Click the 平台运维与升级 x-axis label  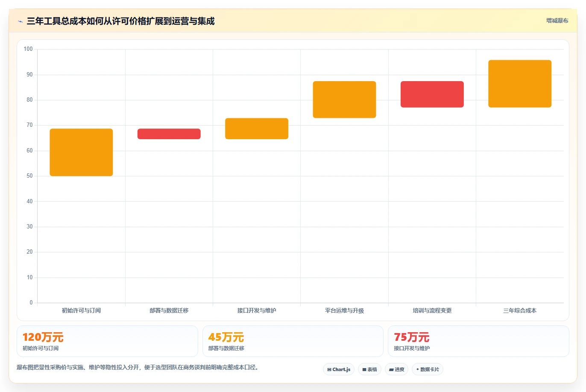tap(344, 310)
